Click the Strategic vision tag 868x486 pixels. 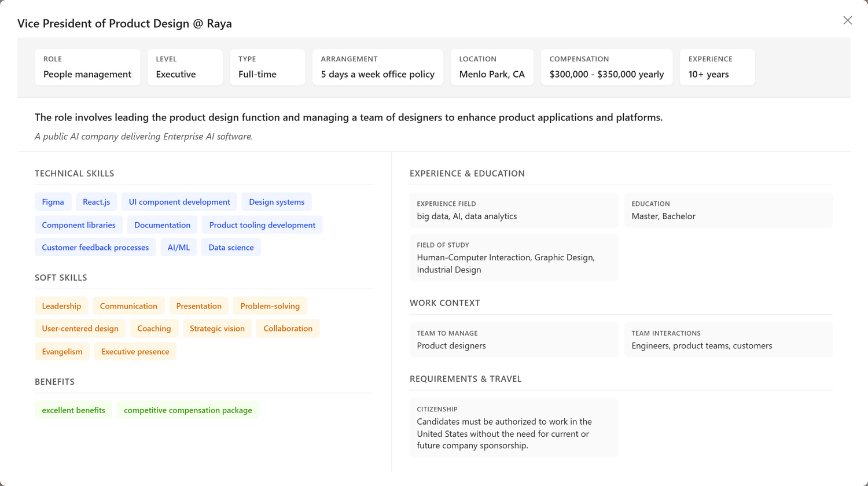pyautogui.click(x=217, y=329)
